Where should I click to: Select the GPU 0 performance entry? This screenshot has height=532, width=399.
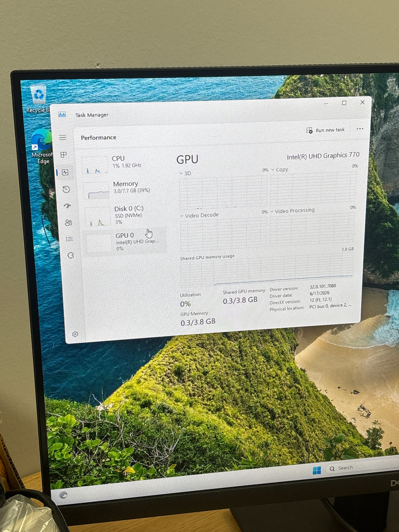125,241
